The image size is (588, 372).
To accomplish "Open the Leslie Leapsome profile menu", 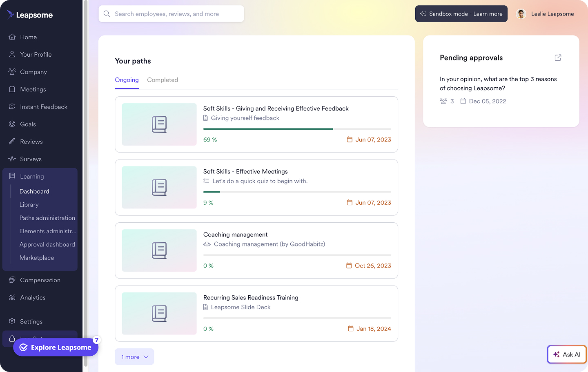I will click(546, 13).
